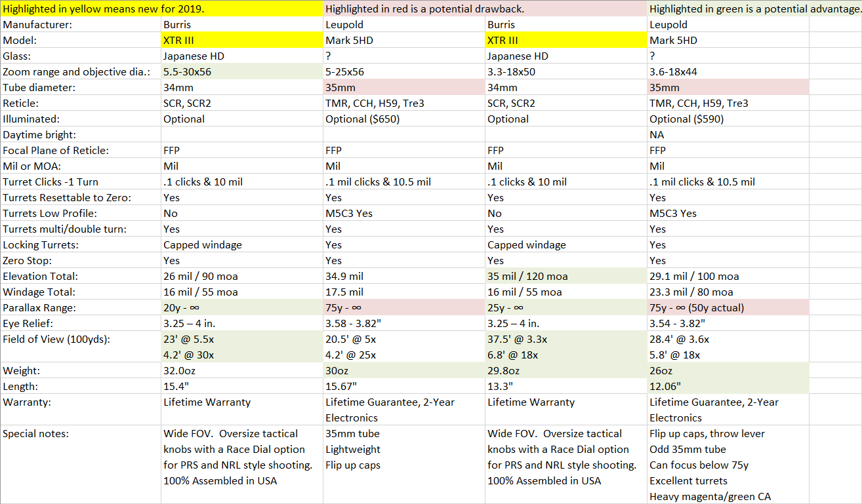Select the '15.67"' length cell
The width and height of the screenshot is (862, 504).
[x=404, y=386]
